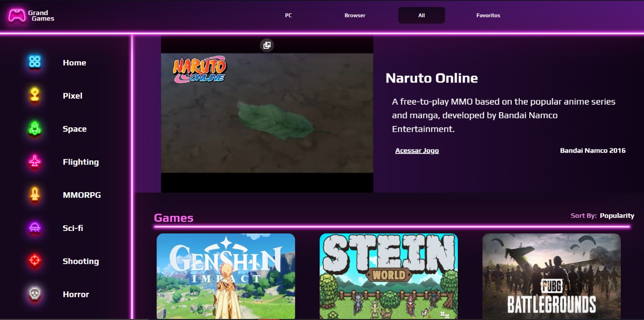Open the Stein World game card

(388, 276)
